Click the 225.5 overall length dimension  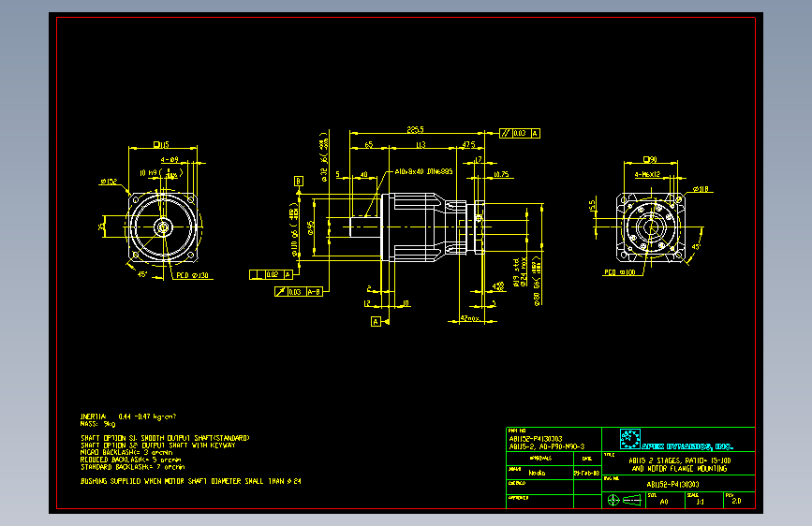(x=415, y=129)
